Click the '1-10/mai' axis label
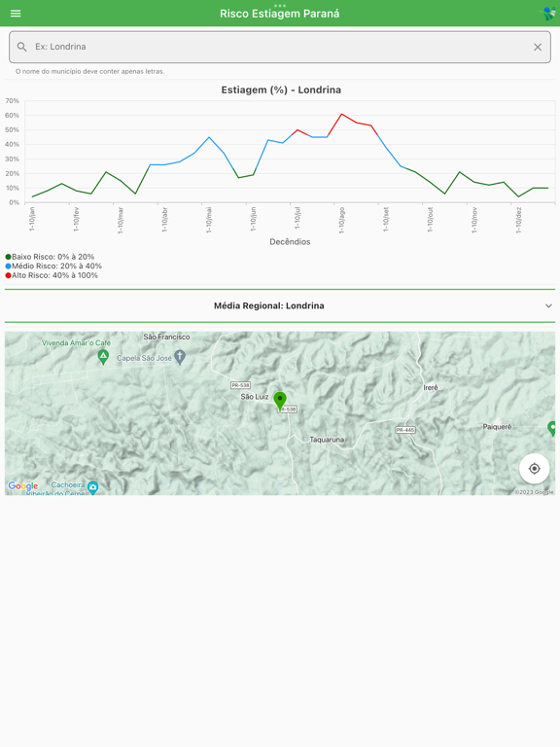The height and width of the screenshot is (747, 560). (x=209, y=220)
